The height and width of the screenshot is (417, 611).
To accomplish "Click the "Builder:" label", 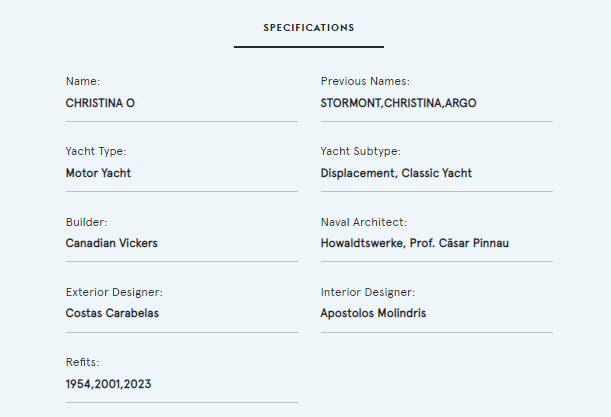I will [x=86, y=222].
